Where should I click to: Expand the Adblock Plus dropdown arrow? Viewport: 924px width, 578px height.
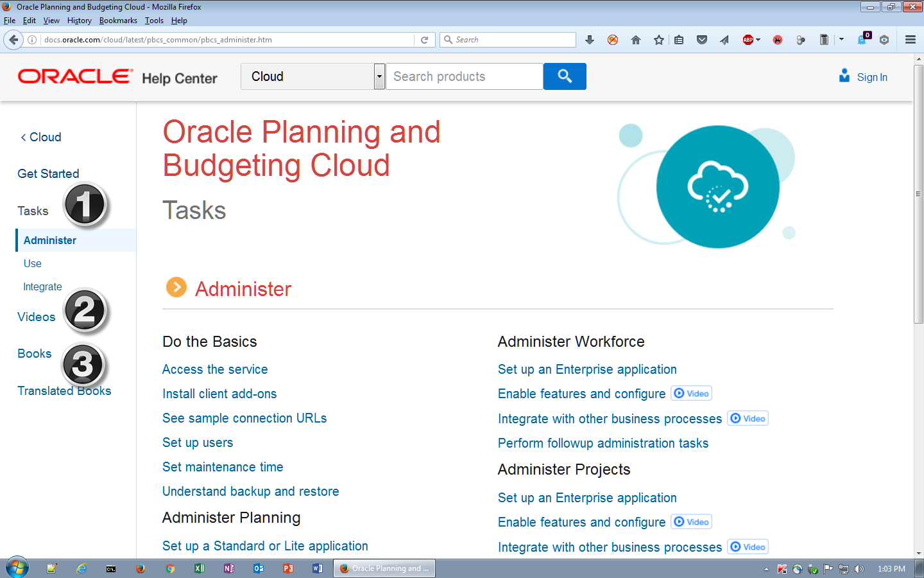(x=758, y=40)
